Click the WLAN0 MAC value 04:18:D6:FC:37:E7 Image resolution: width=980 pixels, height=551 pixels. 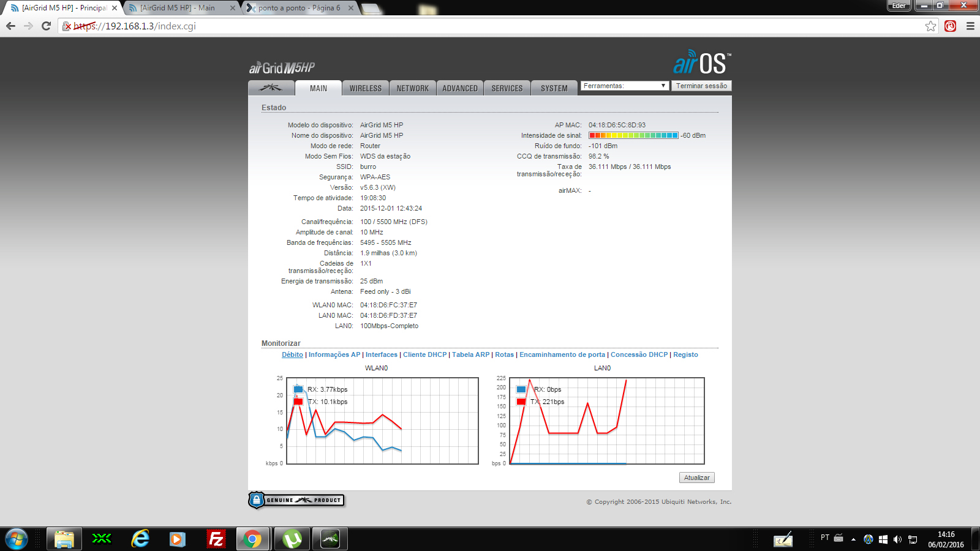[388, 305]
